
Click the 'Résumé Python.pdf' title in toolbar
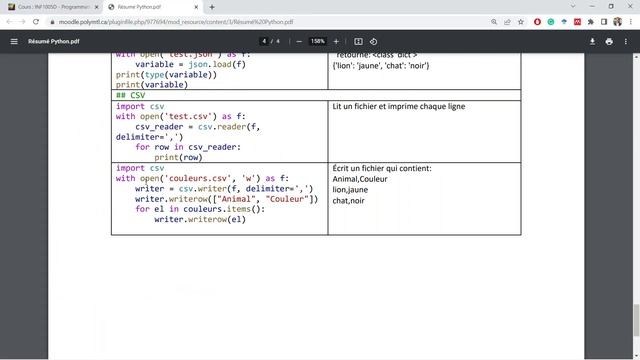(54, 41)
